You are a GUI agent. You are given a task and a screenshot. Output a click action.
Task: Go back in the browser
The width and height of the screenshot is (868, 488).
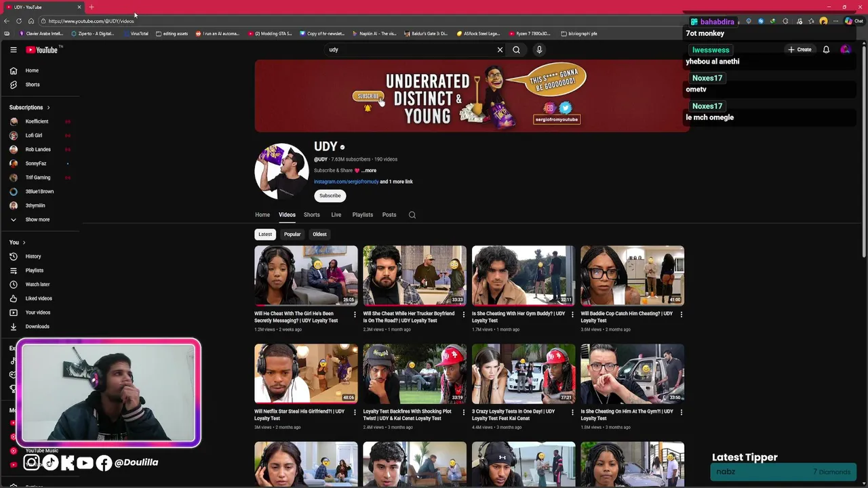7,21
